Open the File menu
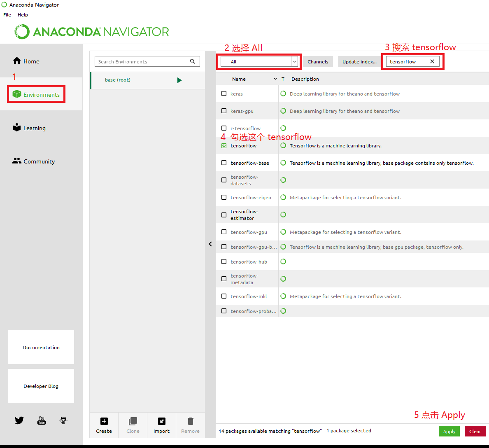This screenshot has width=489, height=448. pyautogui.click(x=7, y=14)
